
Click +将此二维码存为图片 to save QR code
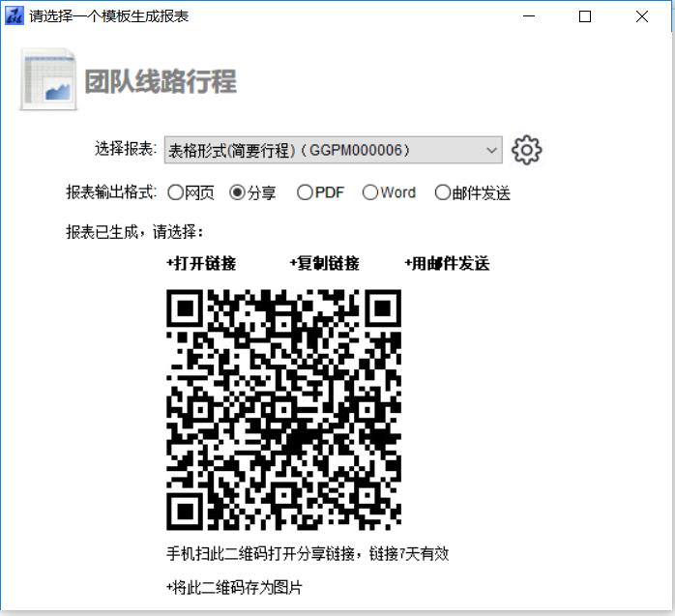pos(234,587)
